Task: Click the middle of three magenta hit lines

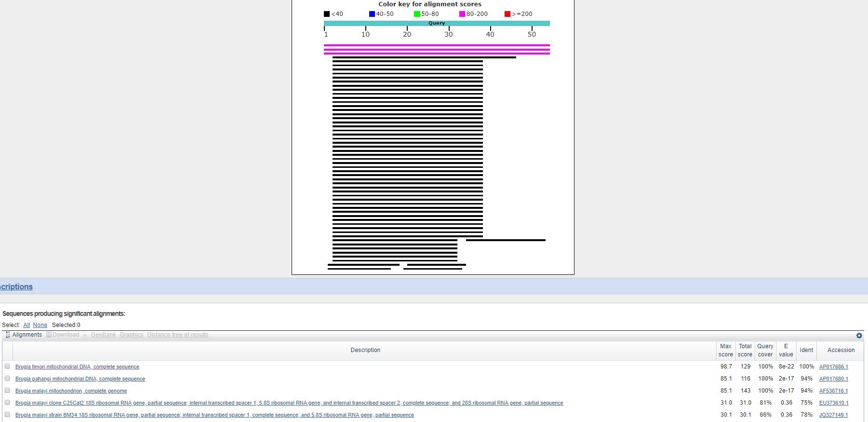Action: coord(437,49)
